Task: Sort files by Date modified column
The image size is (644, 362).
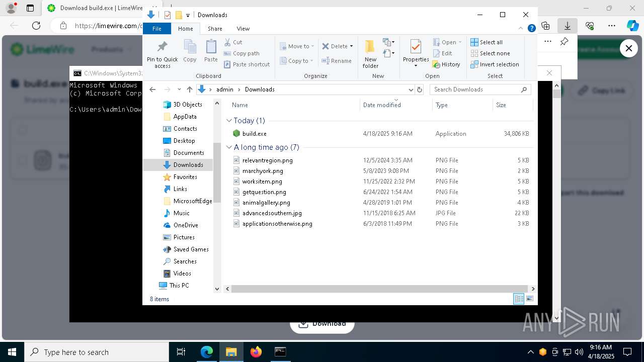Action: click(396, 105)
